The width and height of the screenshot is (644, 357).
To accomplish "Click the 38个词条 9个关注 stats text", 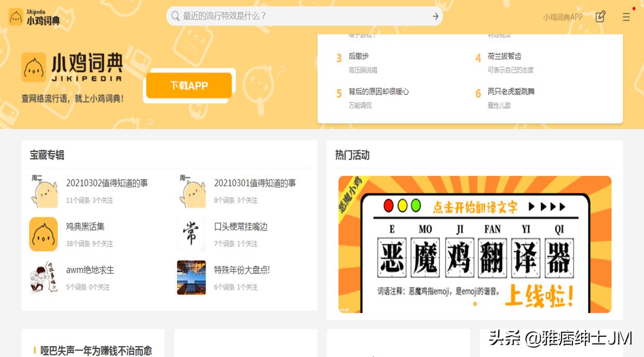I will tap(89, 244).
